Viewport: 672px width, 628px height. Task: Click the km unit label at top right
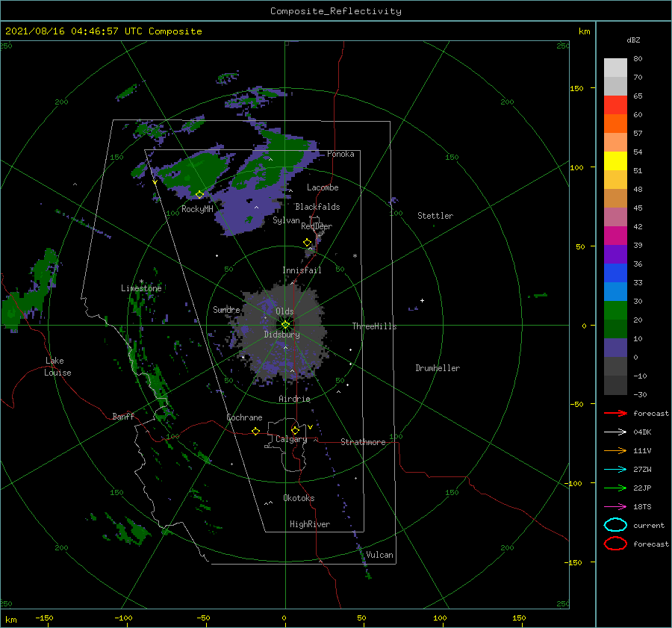(x=584, y=31)
